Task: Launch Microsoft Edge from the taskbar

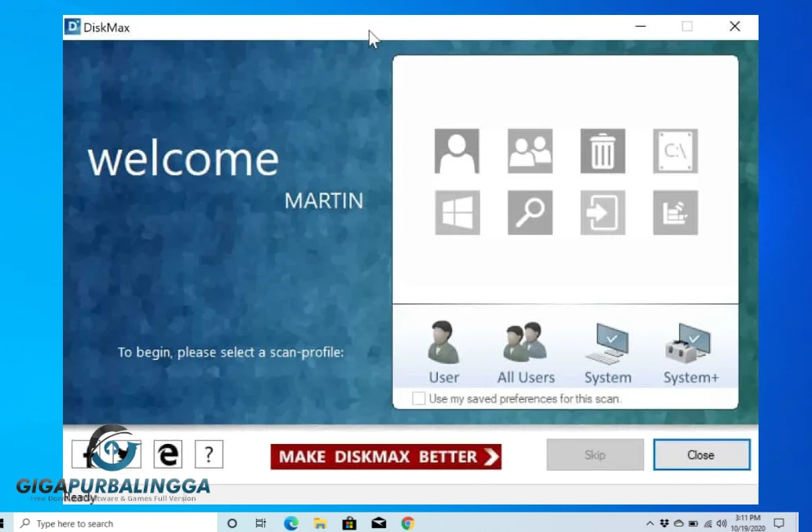Action: 291,523
